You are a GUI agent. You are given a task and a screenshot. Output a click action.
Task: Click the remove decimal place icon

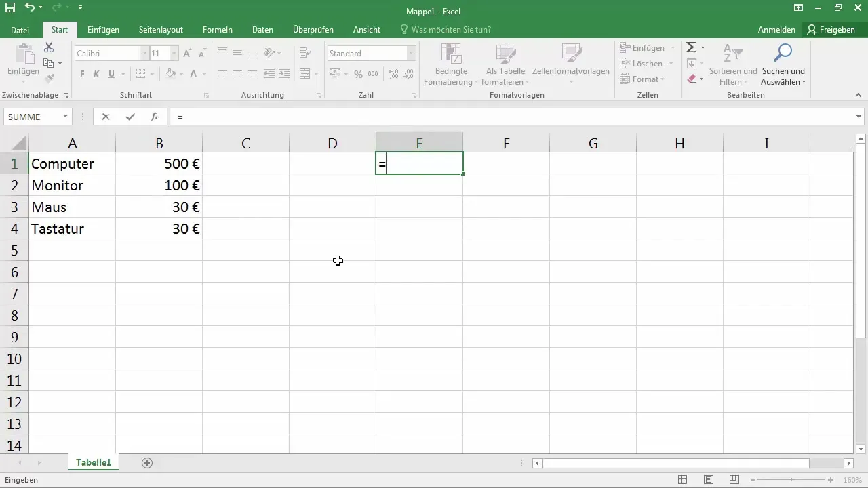(408, 74)
